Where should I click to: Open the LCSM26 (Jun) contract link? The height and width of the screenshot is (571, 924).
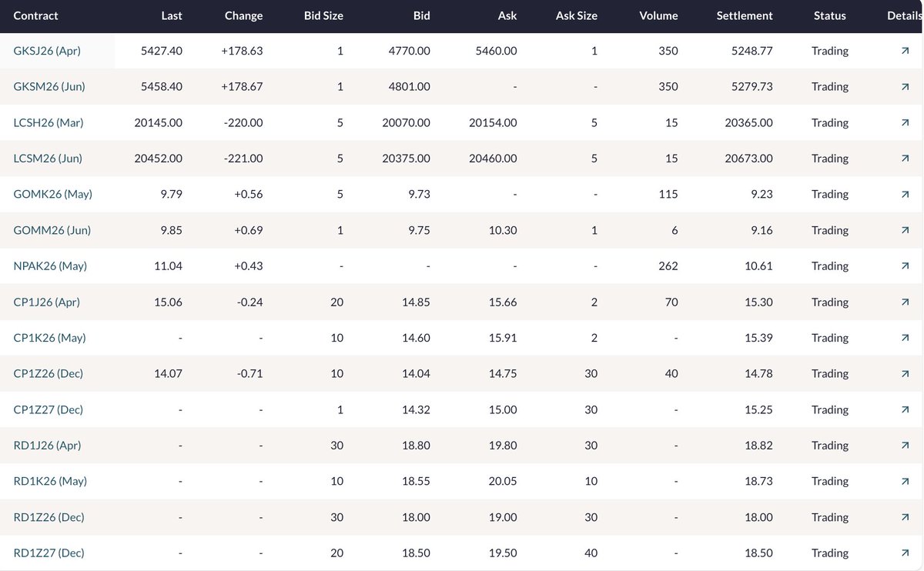(x=48, y=159)
